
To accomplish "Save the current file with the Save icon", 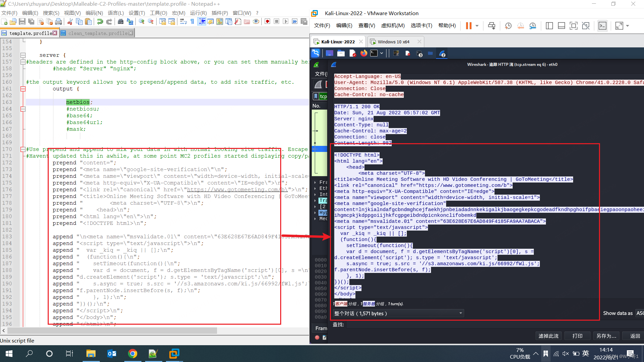I will point(22,22).
